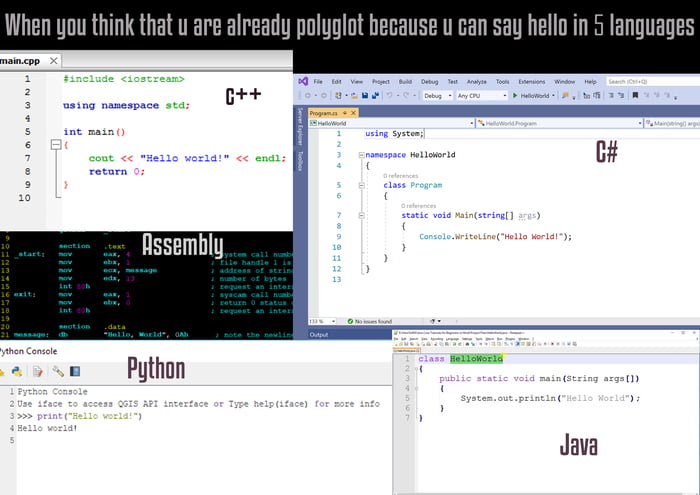The height and width of the screenshot is (495, 700).
Task: Collapse the main function fold in main.cpp
Action: (56, 145)
